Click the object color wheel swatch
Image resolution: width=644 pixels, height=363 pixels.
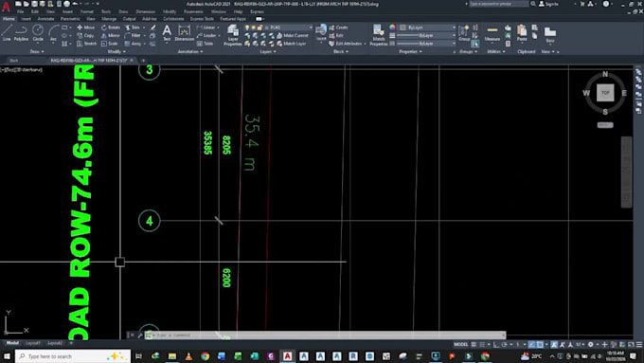point(392,27)
